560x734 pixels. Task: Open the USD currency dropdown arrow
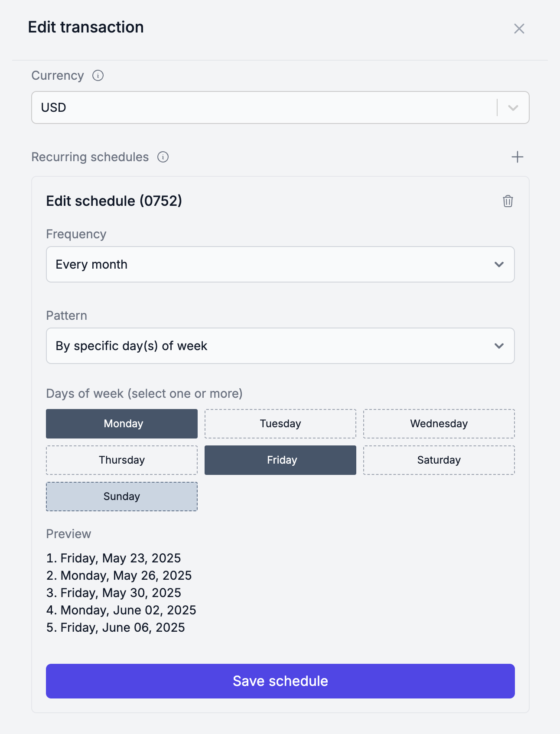point(513,107)
